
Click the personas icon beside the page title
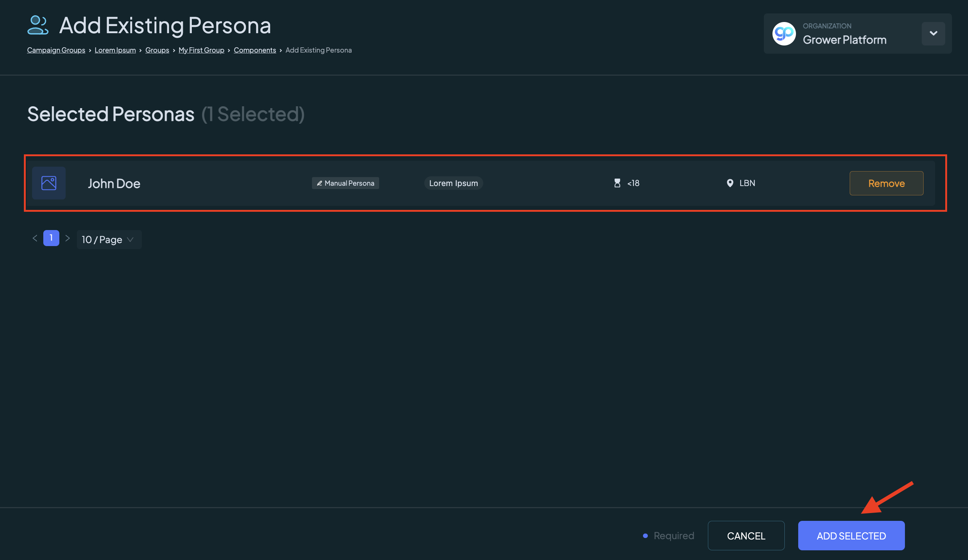click(38, 25)
